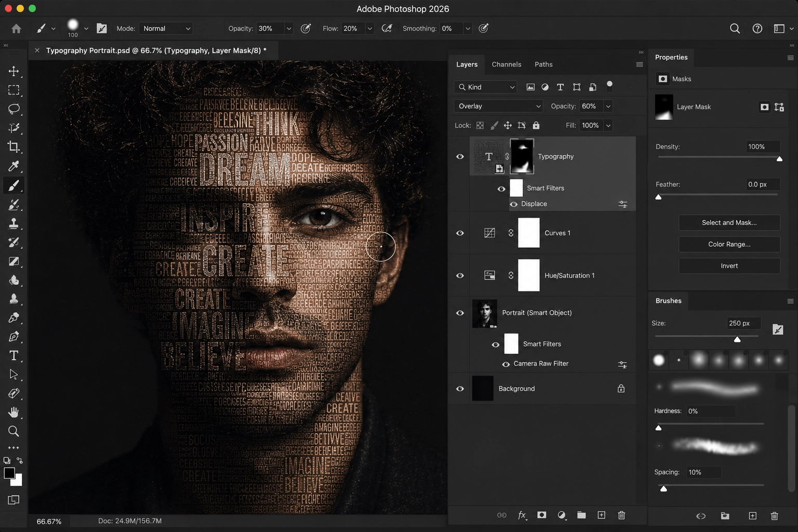Image resolution: width=798 pixels, height=532 pixels.
Task: Create new adjustment layer icon
Action: coord(562,515)
